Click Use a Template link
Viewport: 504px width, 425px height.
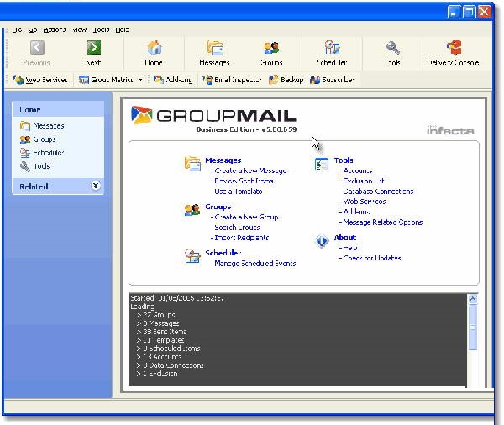point(239,192)
